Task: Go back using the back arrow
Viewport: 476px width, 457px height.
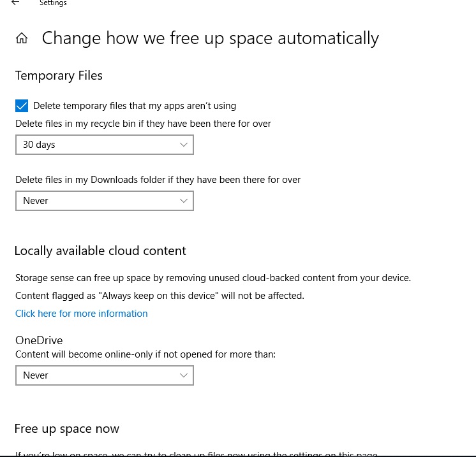Action: coord(15,3)
